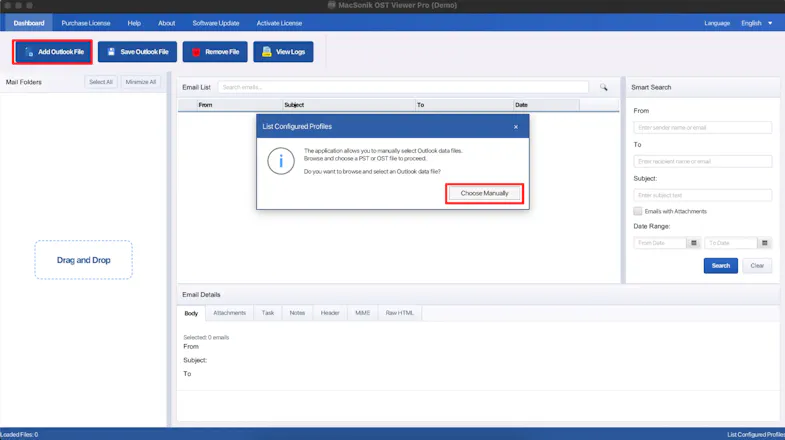This screenshot has height=440, width=785.
Task: Sort by the Date column header
Action: 546,105
